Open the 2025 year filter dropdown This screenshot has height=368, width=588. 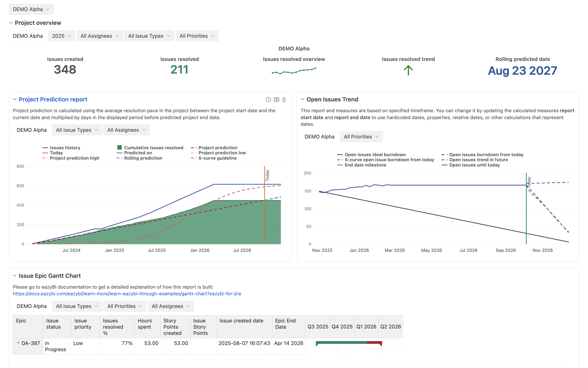click(x=62, y=36)
